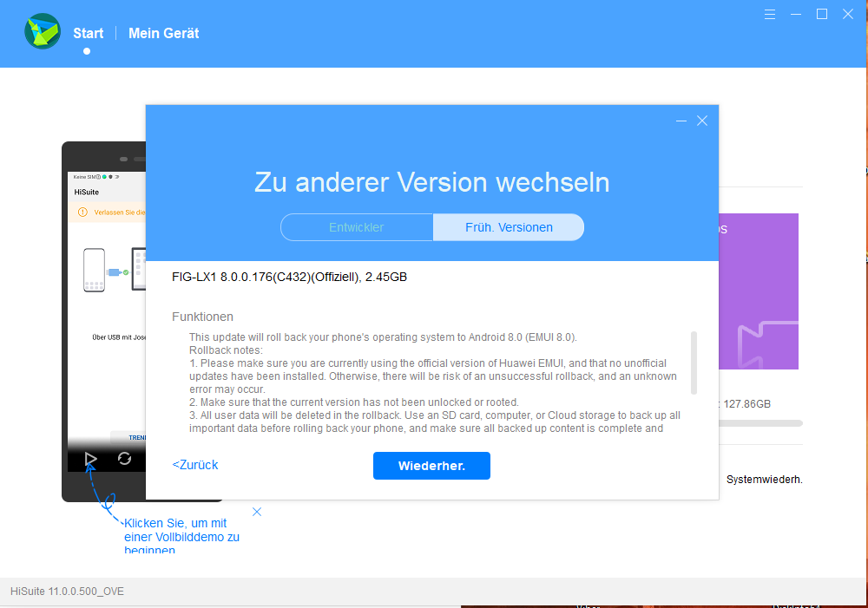Click the storage usage bar

click(760, 423)
